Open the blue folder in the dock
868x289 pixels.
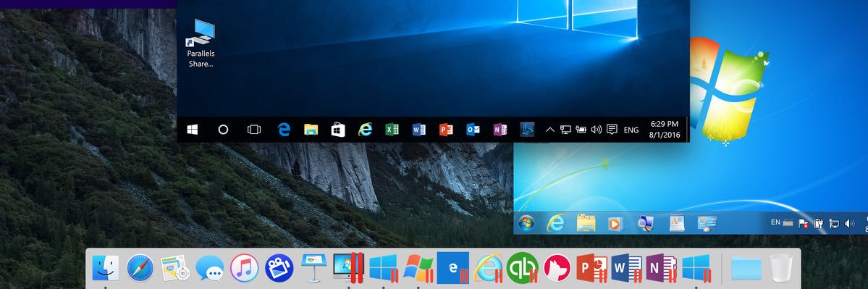[x=746, y=269]
